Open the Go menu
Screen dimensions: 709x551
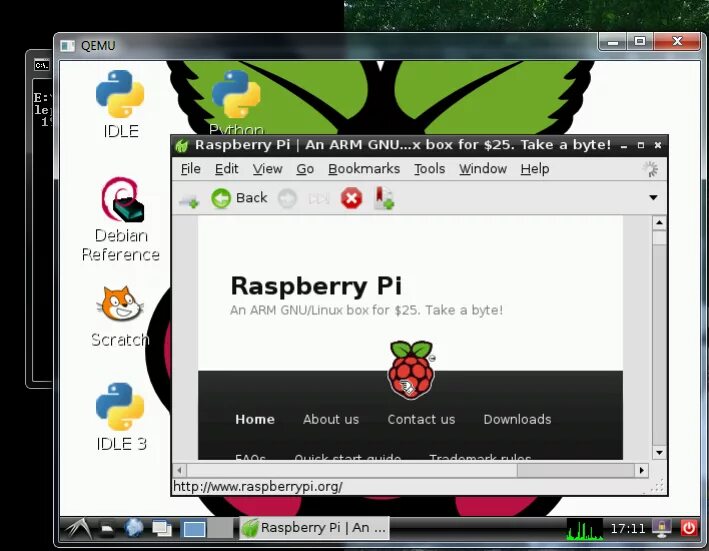(x=305, y=169)
